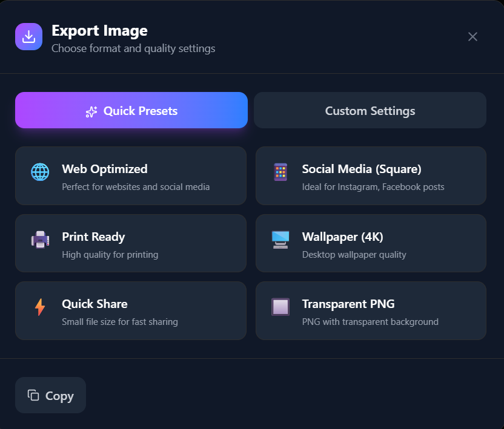Select the Web Optimized preset title
This screenshot has height=429, width=504.
[105, 169]
